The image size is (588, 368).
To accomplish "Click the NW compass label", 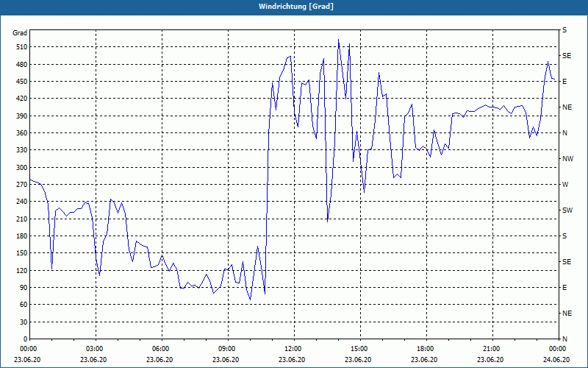I will pyautogui.click(x=567, y=159).
